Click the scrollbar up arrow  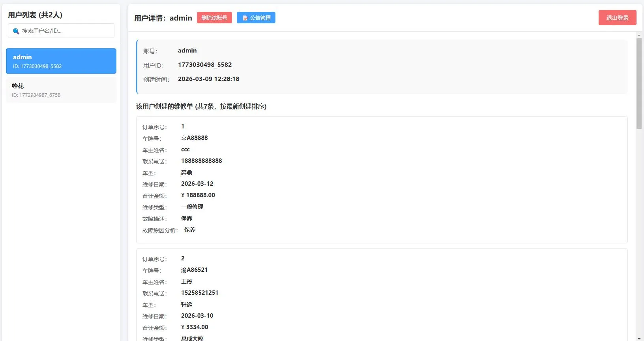click(639, 35)
